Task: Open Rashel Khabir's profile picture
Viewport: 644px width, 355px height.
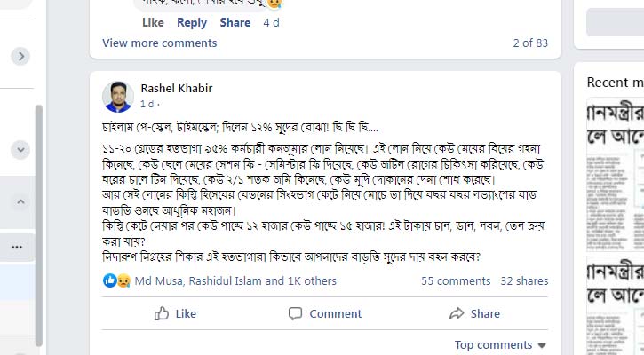Action: [x=118, y=96]
